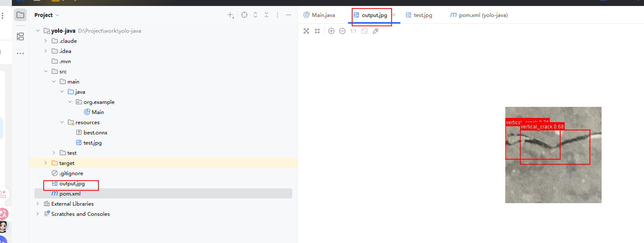644x243 pixels.
Task: Expand Selected tree nodes icon
Action: coord(255,15)
